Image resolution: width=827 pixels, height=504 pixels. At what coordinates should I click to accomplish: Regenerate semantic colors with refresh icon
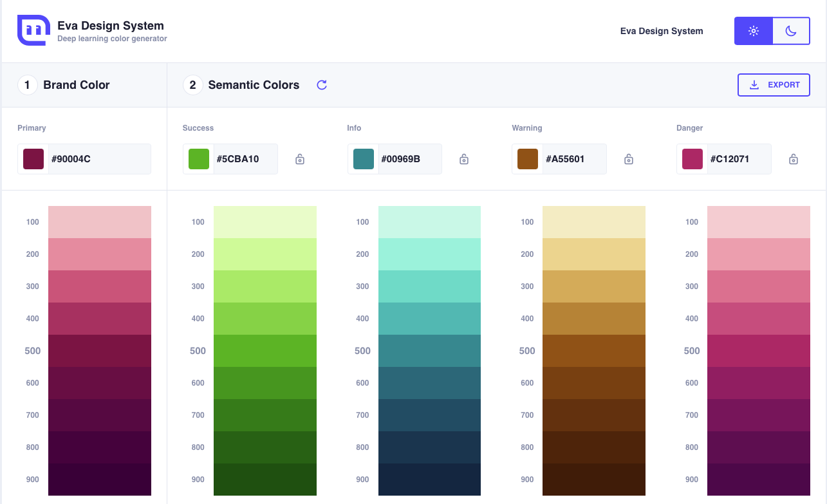[x=322, y=85]
